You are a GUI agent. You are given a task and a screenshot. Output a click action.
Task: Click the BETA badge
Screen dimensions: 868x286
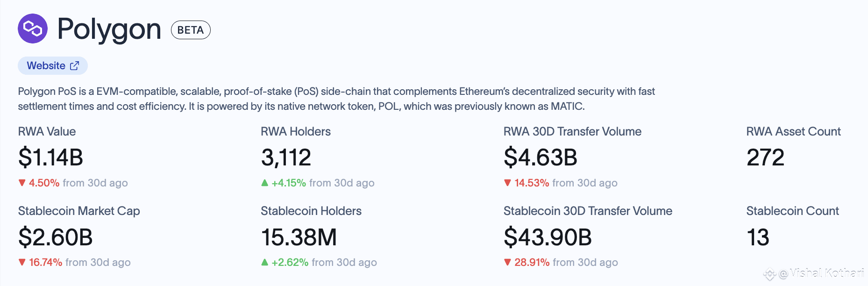coord(191,30)
